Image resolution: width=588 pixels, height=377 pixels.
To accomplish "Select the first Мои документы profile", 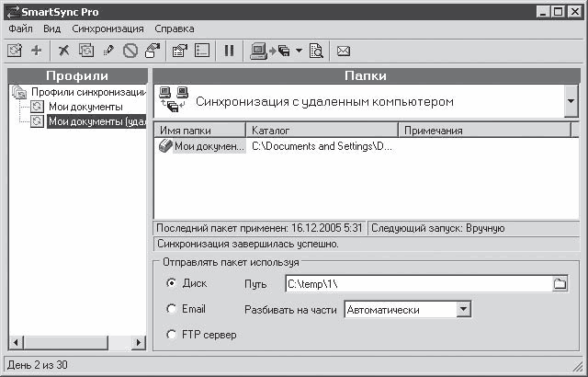I will 85,107.
